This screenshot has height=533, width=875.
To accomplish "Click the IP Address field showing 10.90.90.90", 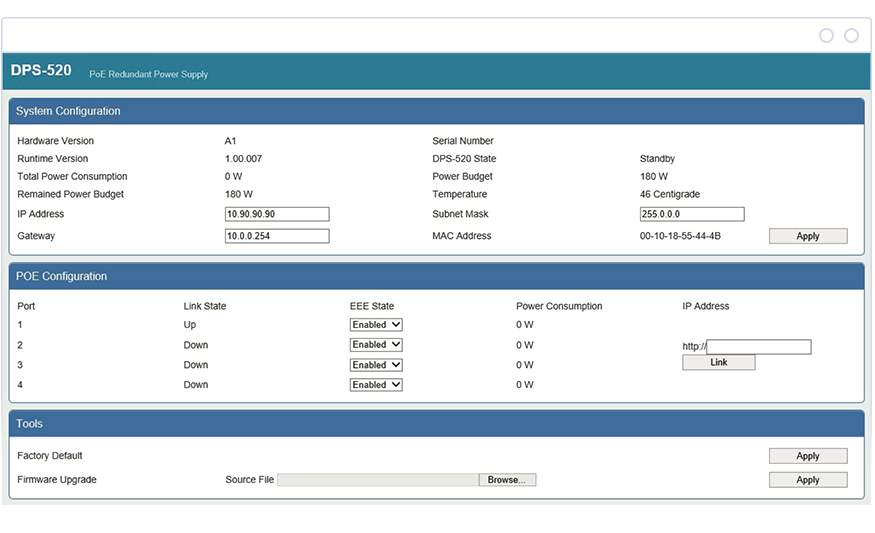I will pyautogui.click(x=277, y=214).
